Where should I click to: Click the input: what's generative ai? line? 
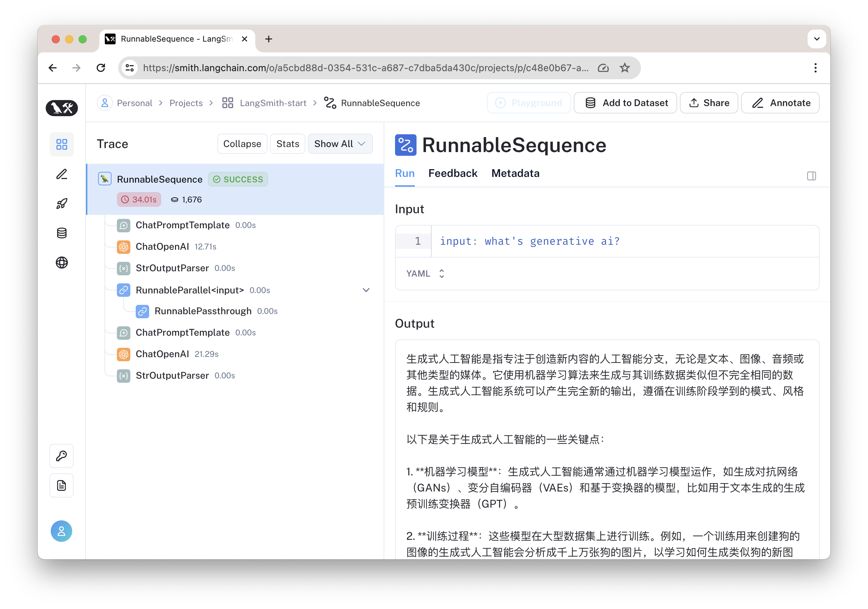pos(530,241)
